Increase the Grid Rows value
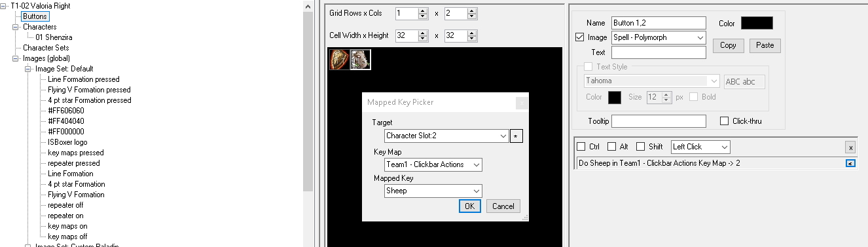 424,10
